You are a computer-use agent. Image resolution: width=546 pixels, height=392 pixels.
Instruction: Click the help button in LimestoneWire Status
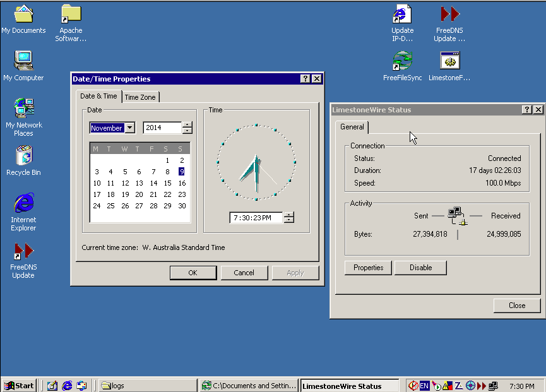[527, 110]
